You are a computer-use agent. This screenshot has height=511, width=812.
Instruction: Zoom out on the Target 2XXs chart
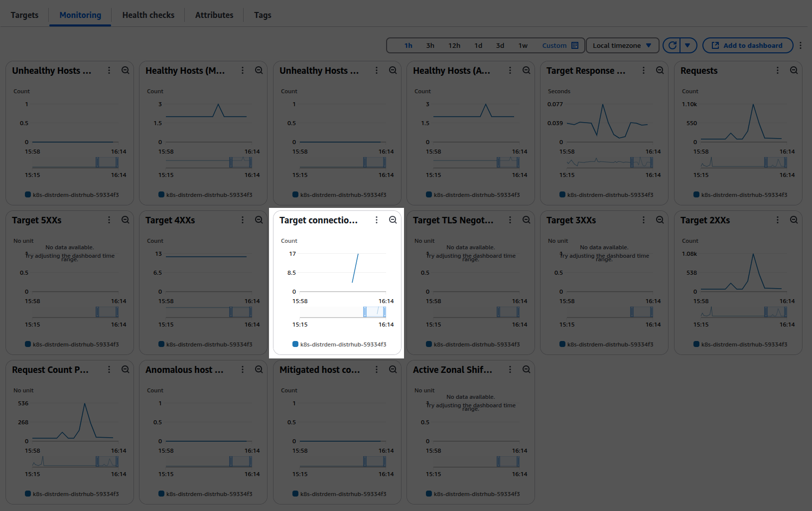pos(794,219)
